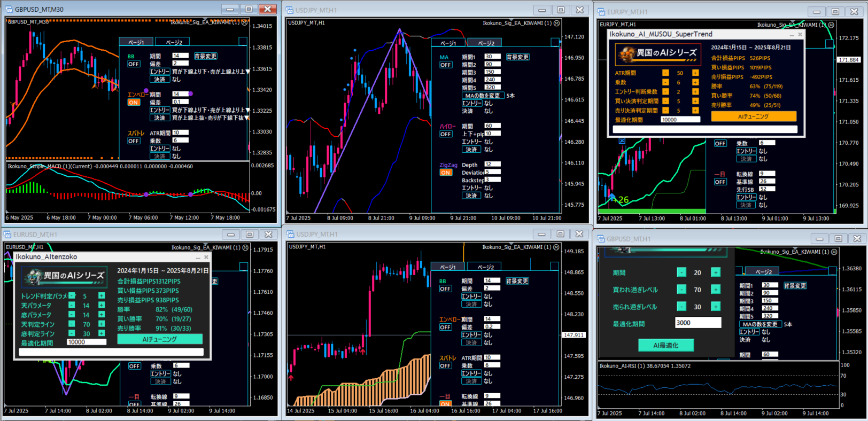Viewport: 868px width, 421px height.
Task: Increase ATR期間 with plus in SuperTrend panel
Action: [x=695, y=73]
